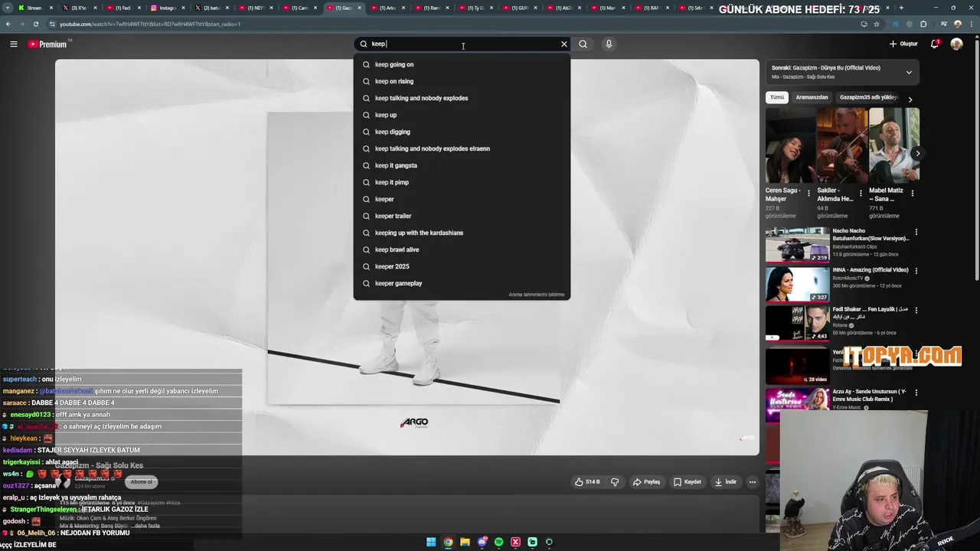This screenshot has height=551, width=980.
Task: Click the Kaydet save button
Action: [688, 482]
